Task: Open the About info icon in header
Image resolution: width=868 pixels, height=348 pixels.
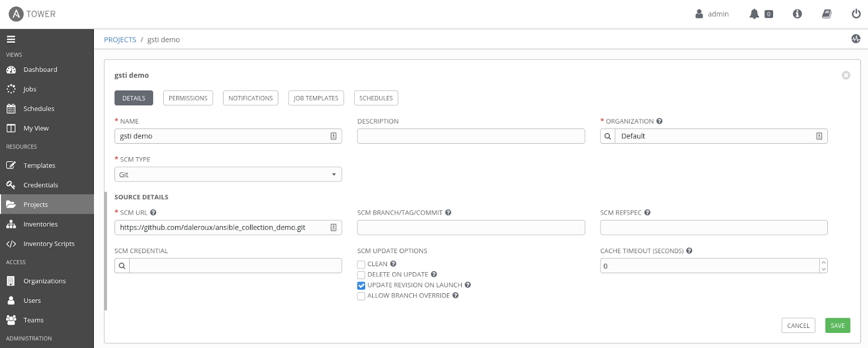Action: tap(797, 14)
